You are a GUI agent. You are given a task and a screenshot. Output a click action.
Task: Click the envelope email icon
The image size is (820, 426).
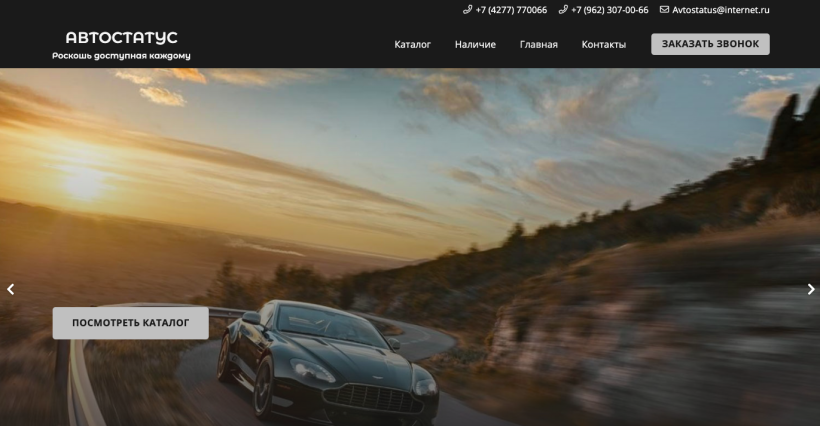(664, 9)
